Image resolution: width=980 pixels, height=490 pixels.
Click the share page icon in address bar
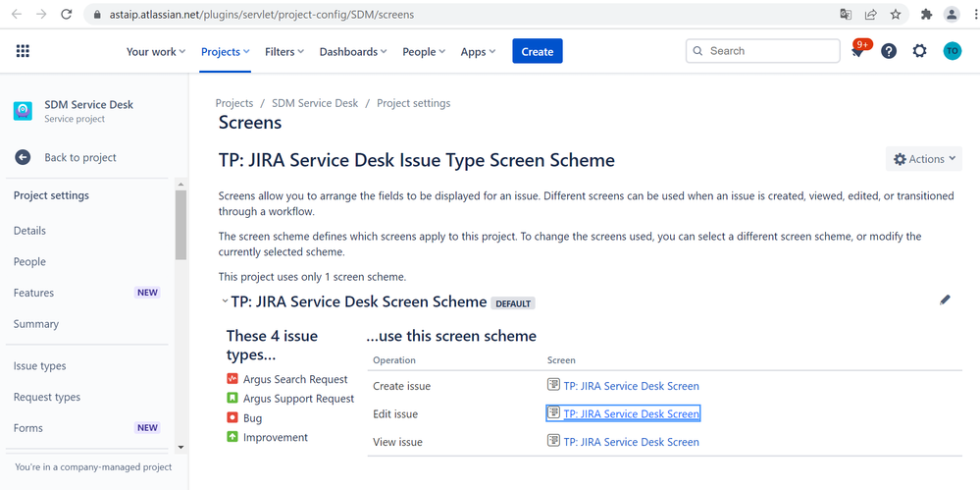(871, 14)
